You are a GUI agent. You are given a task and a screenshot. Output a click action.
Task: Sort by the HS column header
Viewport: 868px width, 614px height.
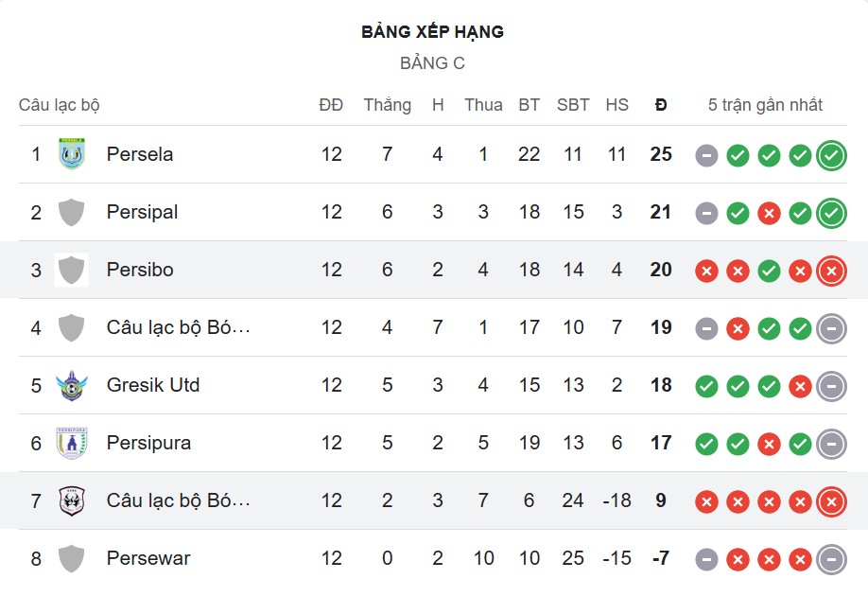coord(616,105)
